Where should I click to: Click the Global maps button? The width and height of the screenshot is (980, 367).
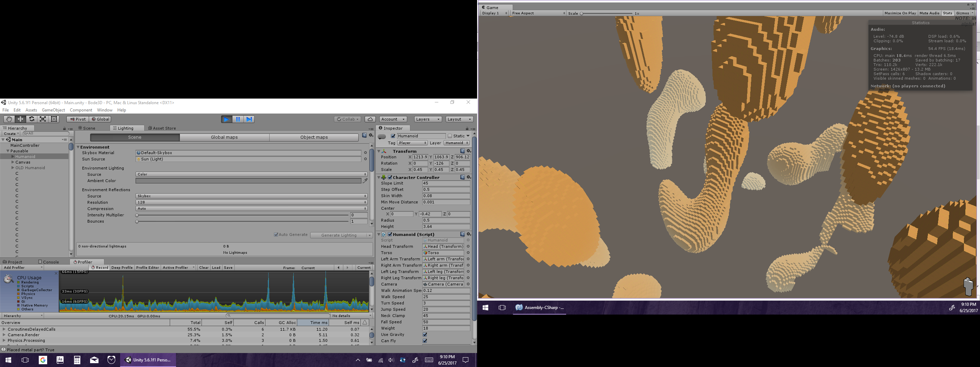[224, 137]
